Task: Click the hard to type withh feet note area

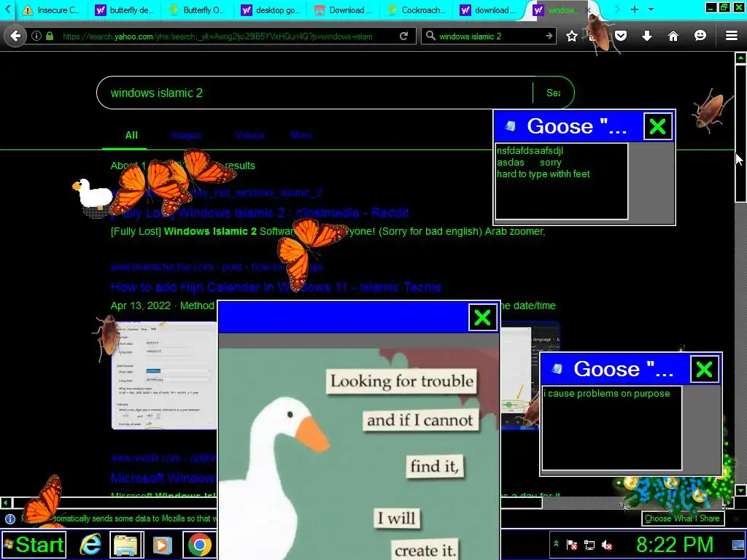Action: [x=561, y=181]
